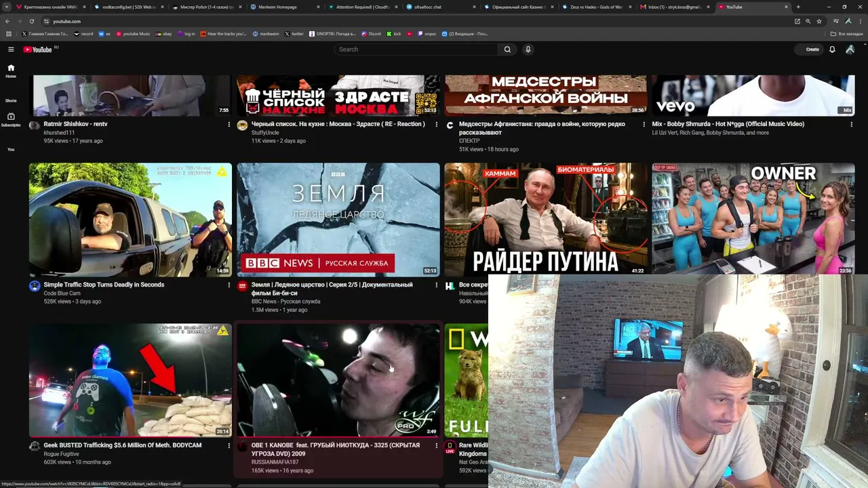This screenshot has width=868, height=488.
Task: Open more options for Медсестры Афганистана video
Action: tap(644, 125)
